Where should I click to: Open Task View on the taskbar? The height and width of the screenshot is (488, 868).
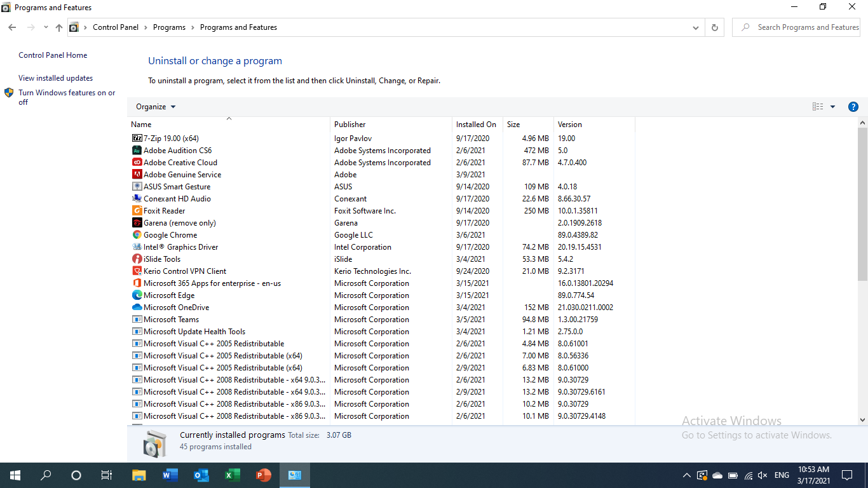coord(107,475)
